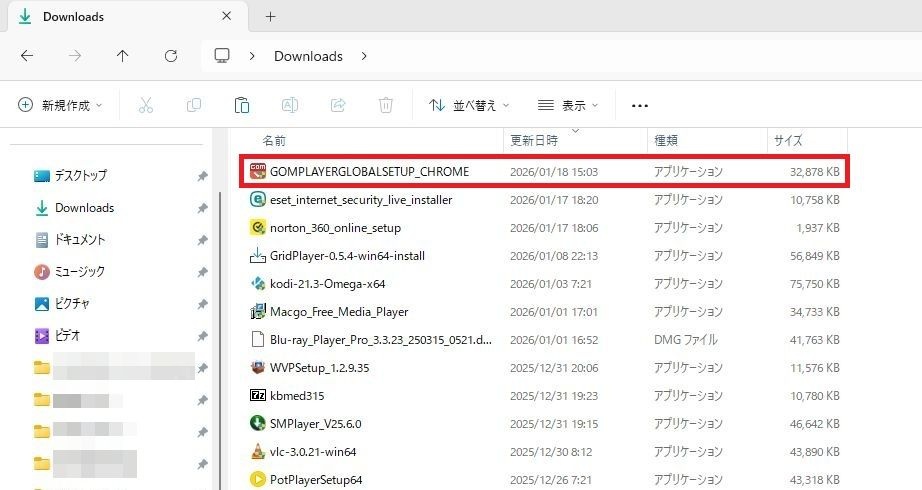Sort by 更新日時 column header
This screenshot has height=490, width=922.
click(x=534, y=141)
